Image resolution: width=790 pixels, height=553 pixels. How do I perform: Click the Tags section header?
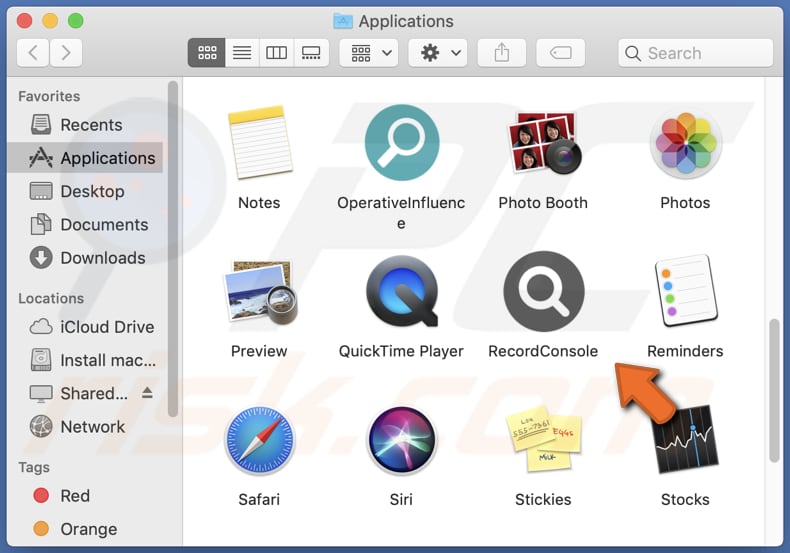tap(34, 467)
